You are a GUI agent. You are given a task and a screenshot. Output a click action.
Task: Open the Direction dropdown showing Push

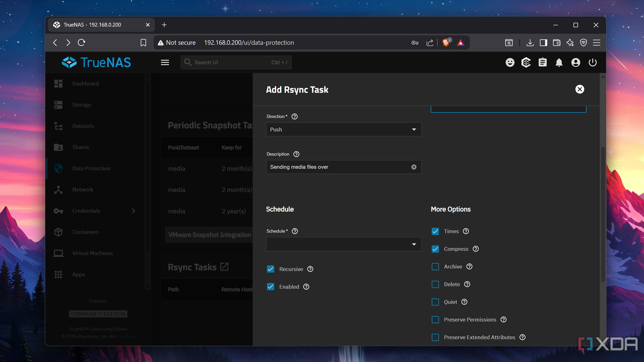tap(343, 129)
